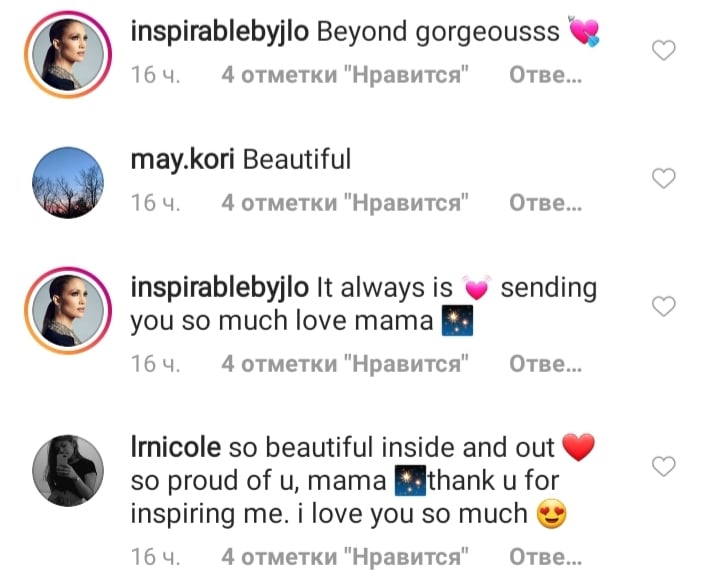Like lrnicole's comment with heart icon
Image resolution: width=714 pixels, height=580 pixels.
point(663,466)
